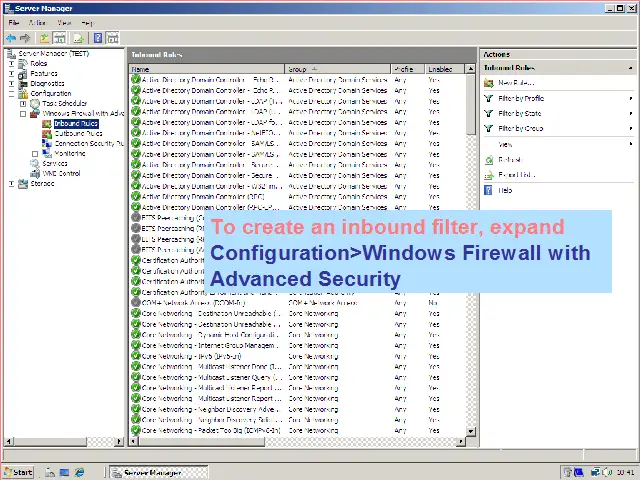Open the Help menu

pyautogui.click(x=87, y=22)
